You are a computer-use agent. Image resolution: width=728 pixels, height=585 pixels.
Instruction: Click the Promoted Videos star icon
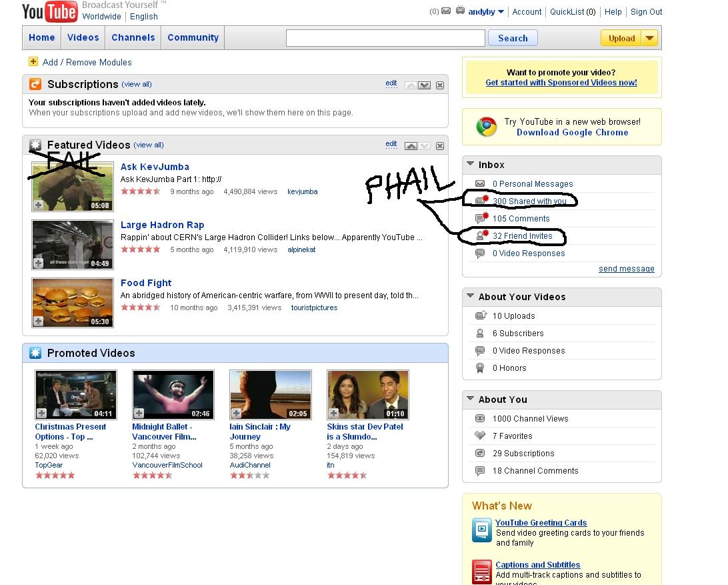coord(35,353)
